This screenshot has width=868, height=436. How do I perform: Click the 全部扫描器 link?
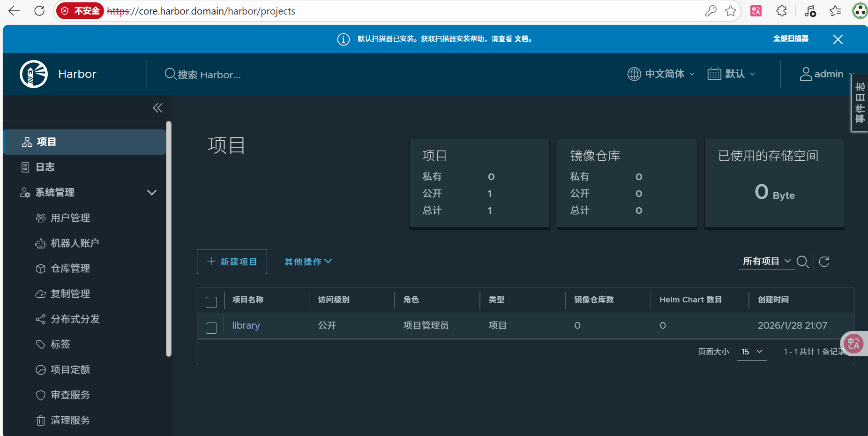click(x=791, y=38)
